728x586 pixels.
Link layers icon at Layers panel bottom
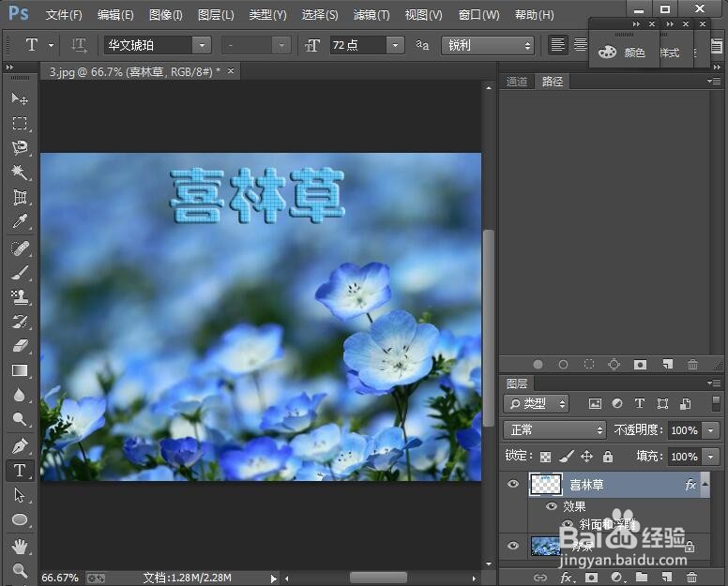(x=540, y=578)
